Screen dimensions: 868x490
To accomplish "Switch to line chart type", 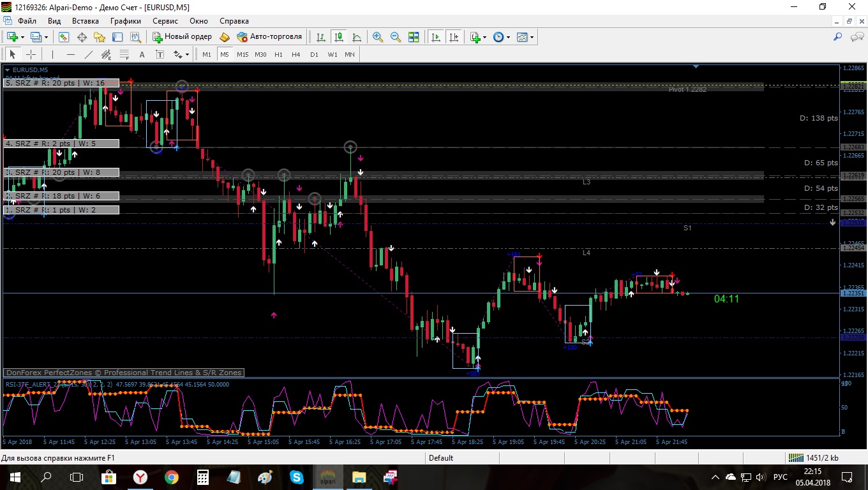I will click(357, 37).
